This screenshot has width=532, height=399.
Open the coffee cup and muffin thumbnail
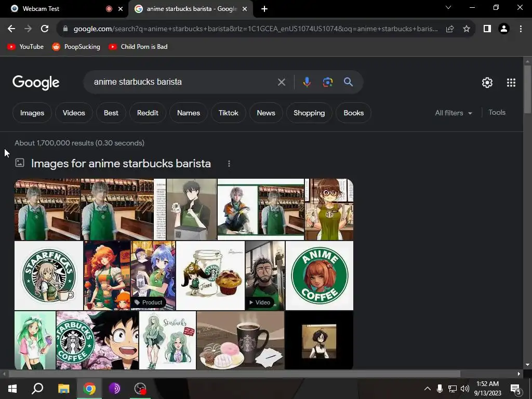pyautogui.click(x=210, y=275)
